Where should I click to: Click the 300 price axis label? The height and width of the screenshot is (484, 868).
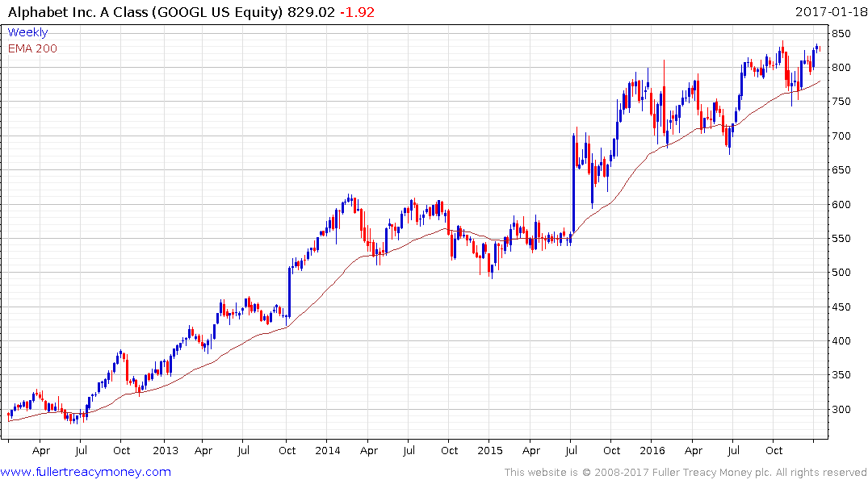pos(841,410)
